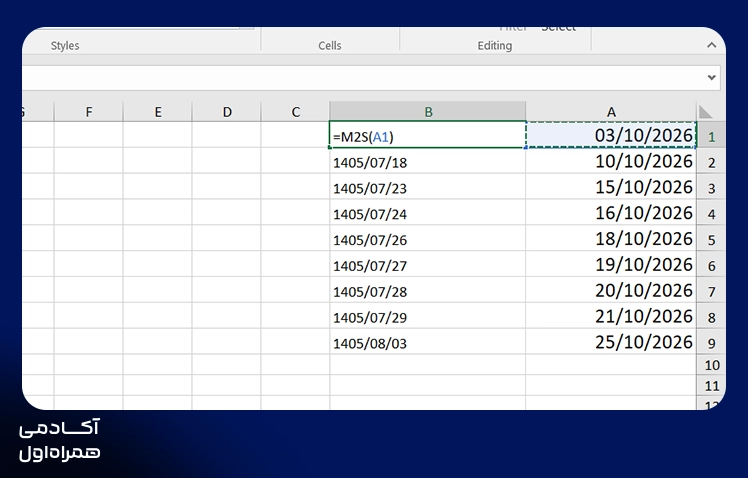Click the Select All corner triangle
Image resolution: width=748 pixels, height=478 pixels.
pyautogui.click(x=705, y=112)
